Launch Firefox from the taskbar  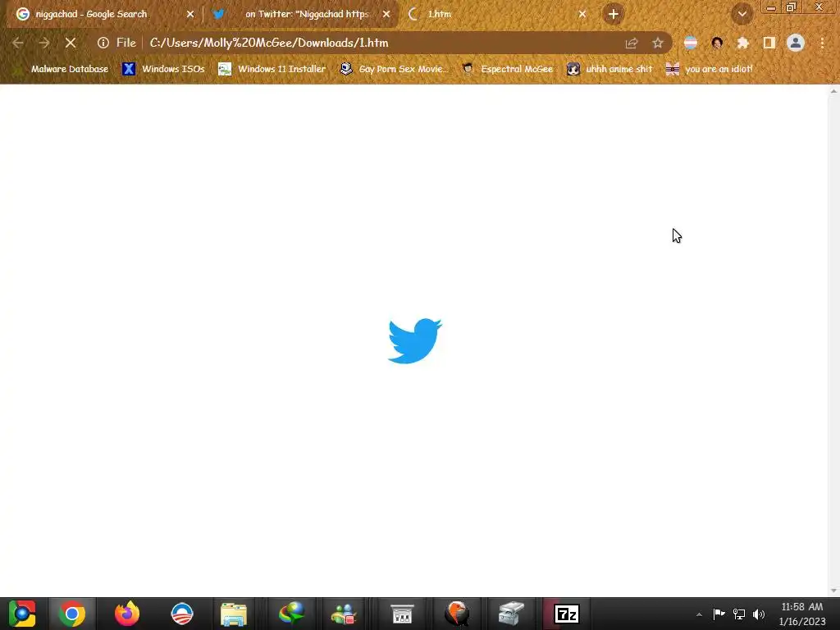pyautogui.click(x=127, y=614)
